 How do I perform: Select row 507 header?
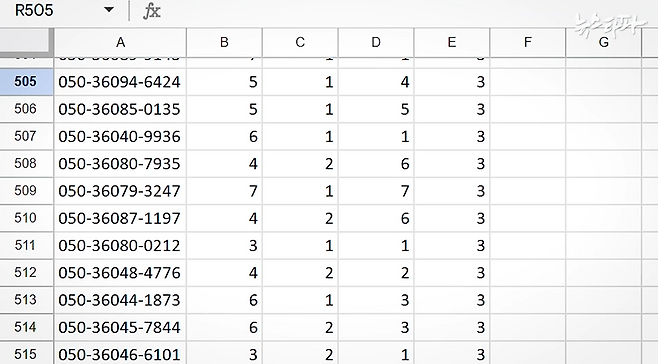[x=26, y=136]
